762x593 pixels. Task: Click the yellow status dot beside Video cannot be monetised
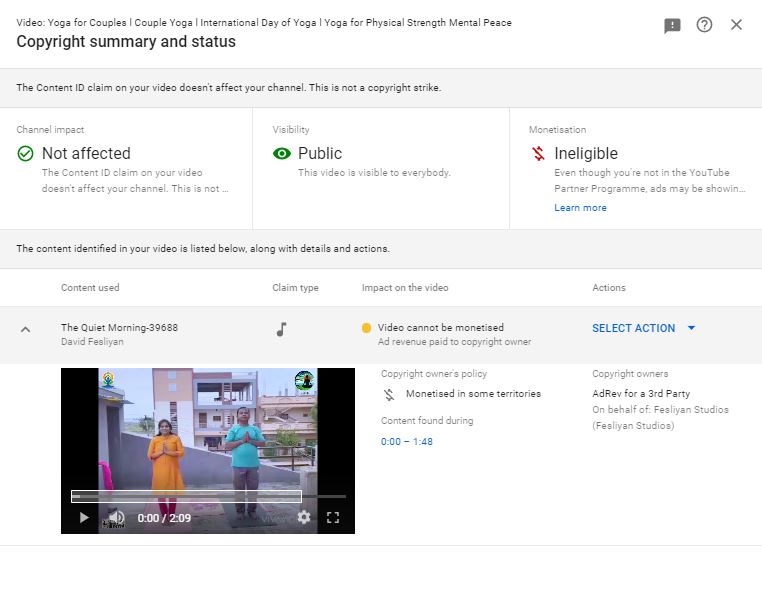click(x=366, y=328)
